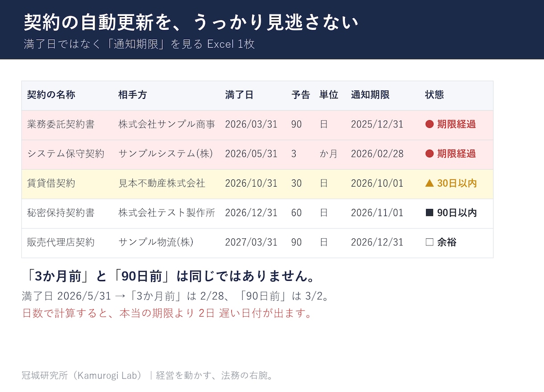Click the 契約の名称 column header

(51, 95)
